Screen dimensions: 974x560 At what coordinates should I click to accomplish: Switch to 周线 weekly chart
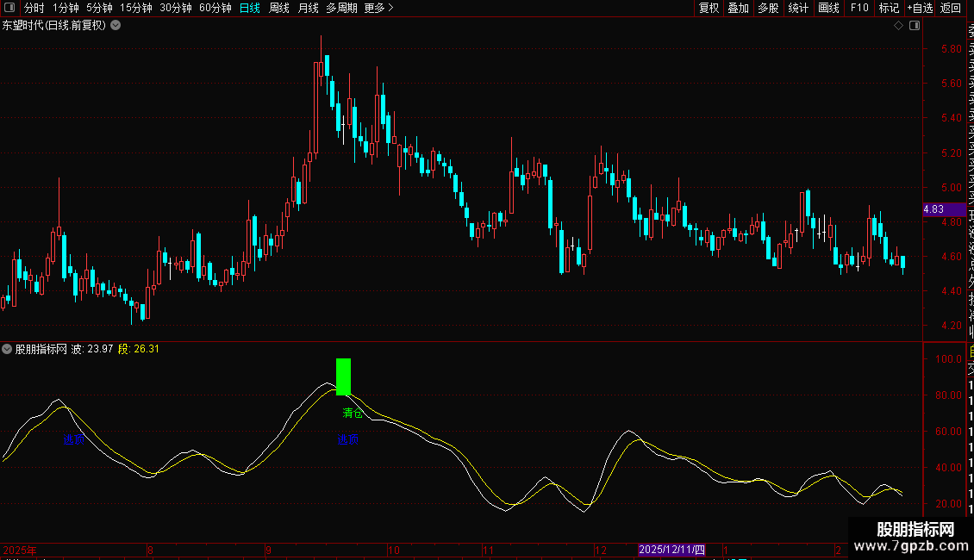(x=279, y=8)
